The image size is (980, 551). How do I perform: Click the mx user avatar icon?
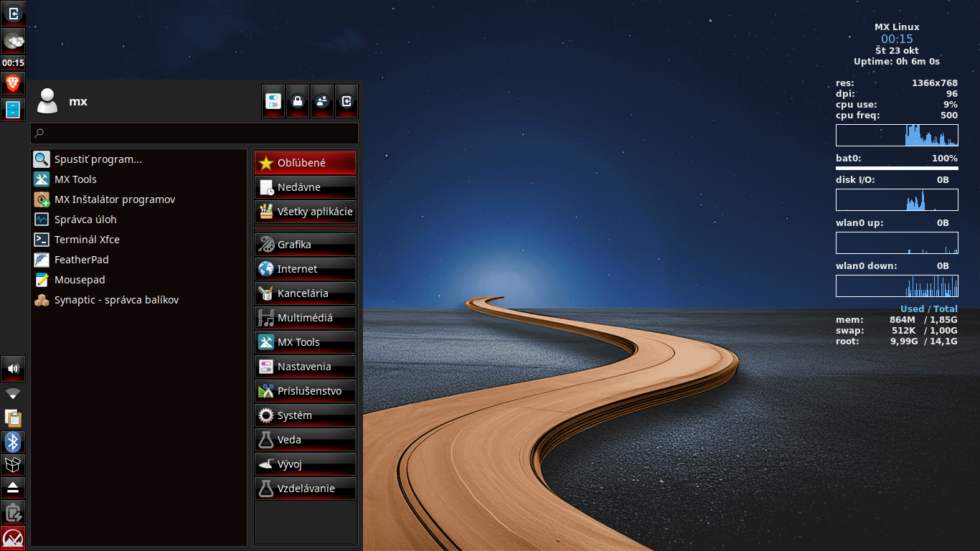(x=47, y=101)
